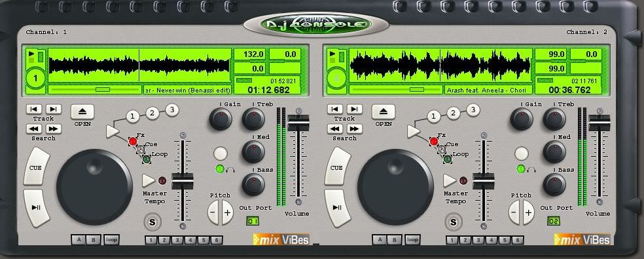Toggle red Fx mode light on Channel 1
This screenshot has width=644, height=259.
pos(133,141)
